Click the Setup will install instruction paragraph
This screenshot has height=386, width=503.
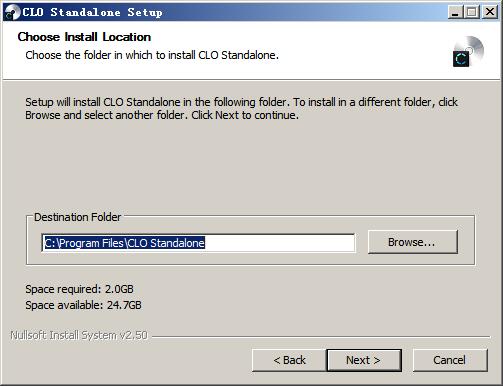pos(241,109)
